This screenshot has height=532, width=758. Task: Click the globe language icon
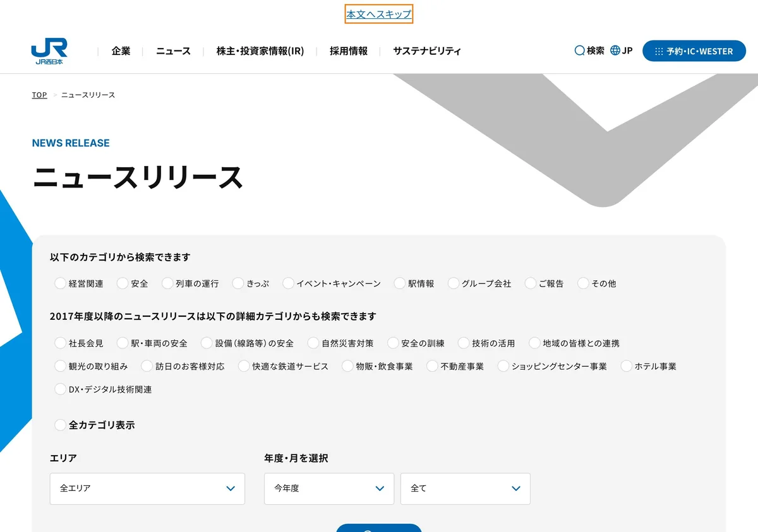pos(615,50)
